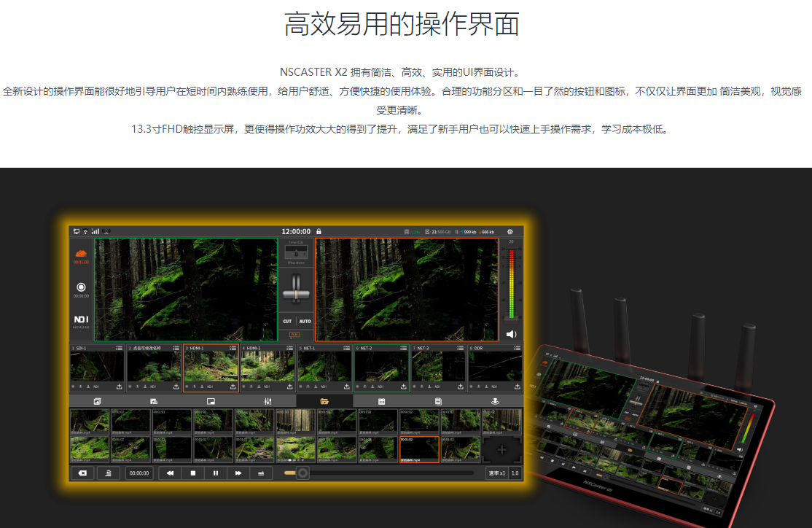Click the orange-bordered program monitor

(x=407, y=289)
